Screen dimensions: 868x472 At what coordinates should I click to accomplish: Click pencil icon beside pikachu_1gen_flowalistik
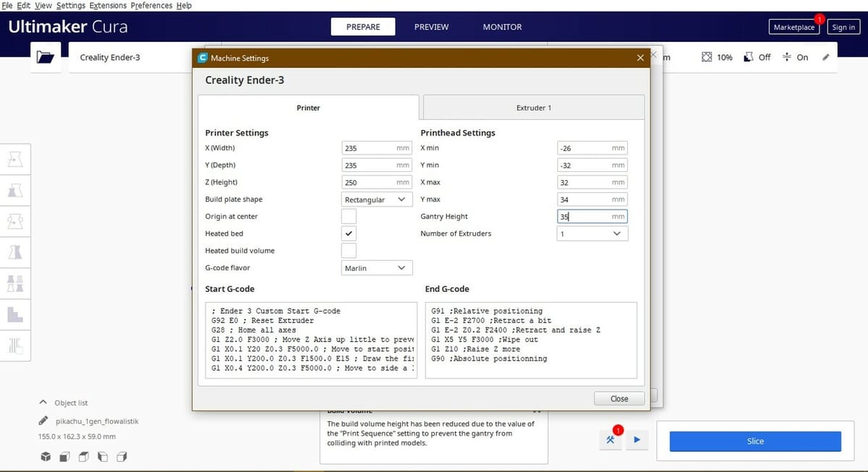click(x=43, y=421)
